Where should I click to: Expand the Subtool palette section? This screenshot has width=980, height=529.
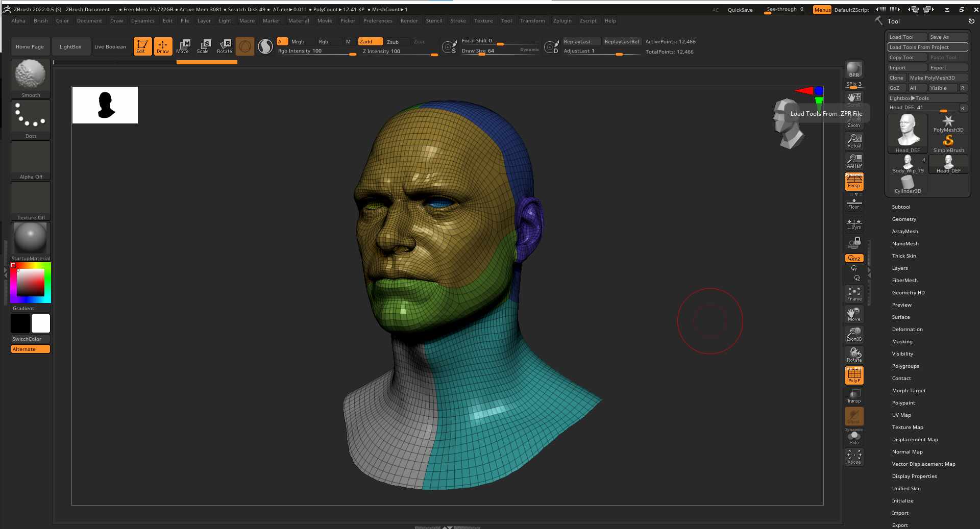point(901,207)
